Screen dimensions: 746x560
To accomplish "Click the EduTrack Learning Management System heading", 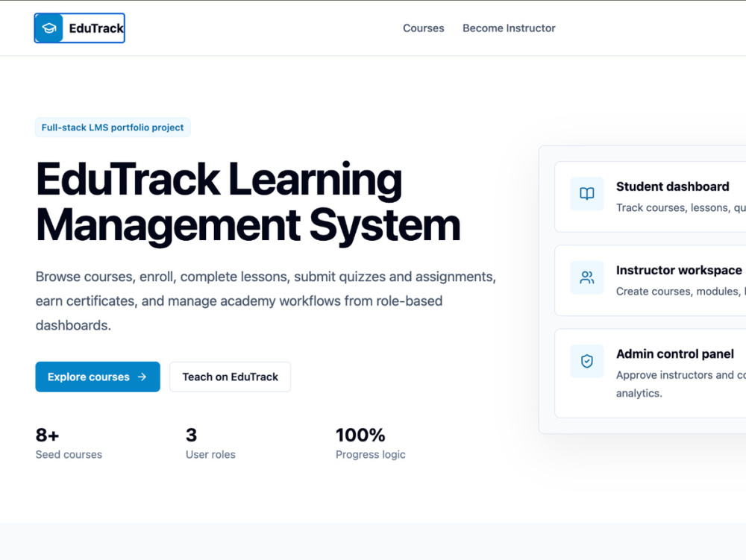I will pyautogui.click(x=248, y=203).
